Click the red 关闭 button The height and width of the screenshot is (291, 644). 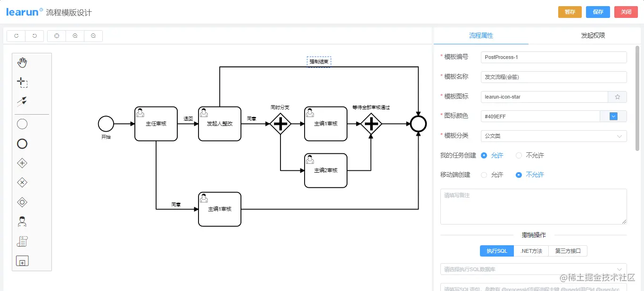pos(626,12)
